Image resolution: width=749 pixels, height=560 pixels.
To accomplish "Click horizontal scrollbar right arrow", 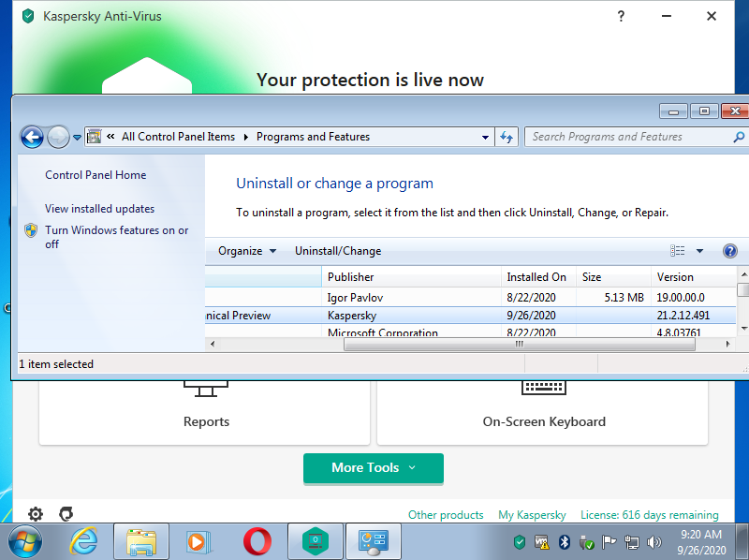I will [x=728, y=344].
